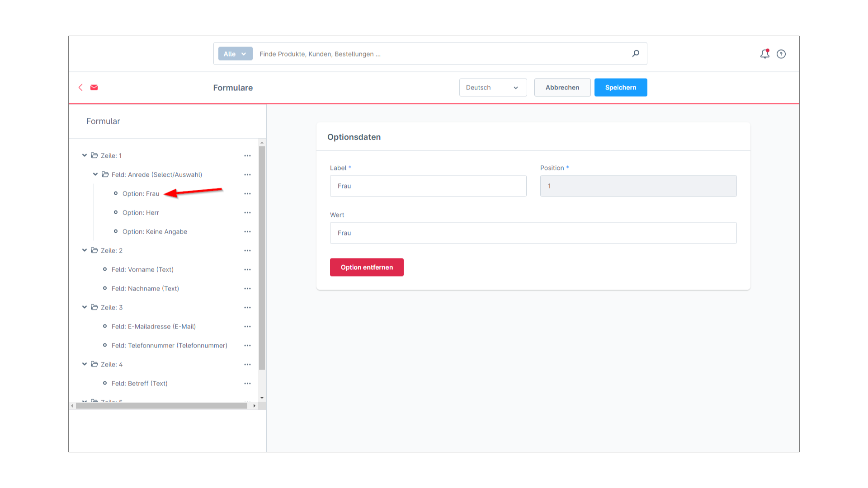Image resolution: width=868 pixels, height=488 pixels.
Task: Open the Alle search filter dropdown
Action: coord(235,54)
